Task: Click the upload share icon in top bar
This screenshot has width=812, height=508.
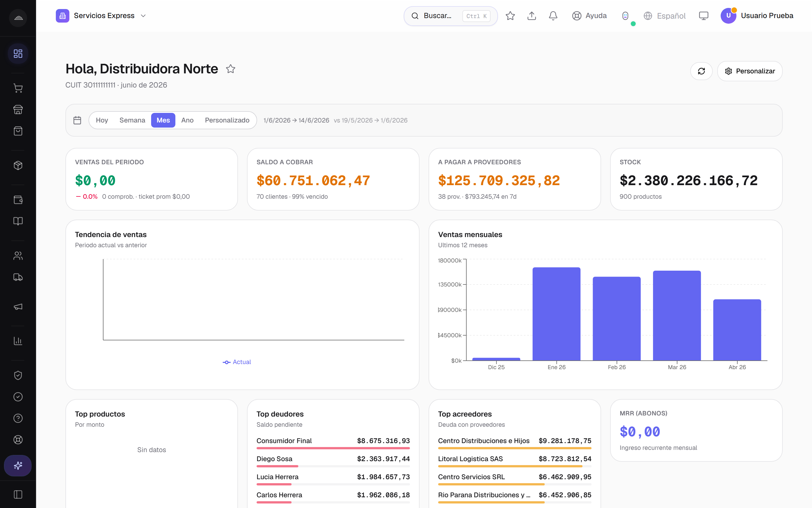Action: tap(532, 16)
